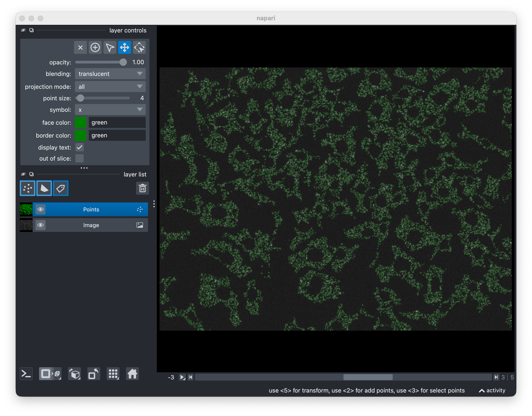
Task: Click the border color text field
Action: coord(117,135)
